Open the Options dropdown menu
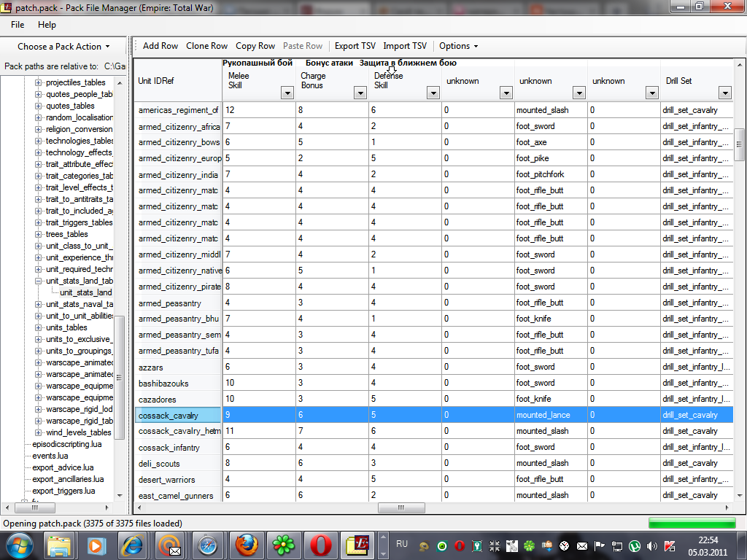 [458, 46]
